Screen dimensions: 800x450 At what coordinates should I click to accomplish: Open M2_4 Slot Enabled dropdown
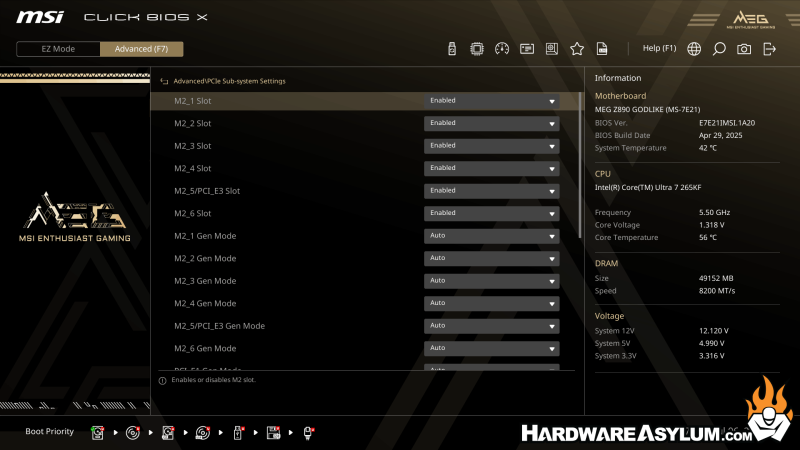(491, 168)
